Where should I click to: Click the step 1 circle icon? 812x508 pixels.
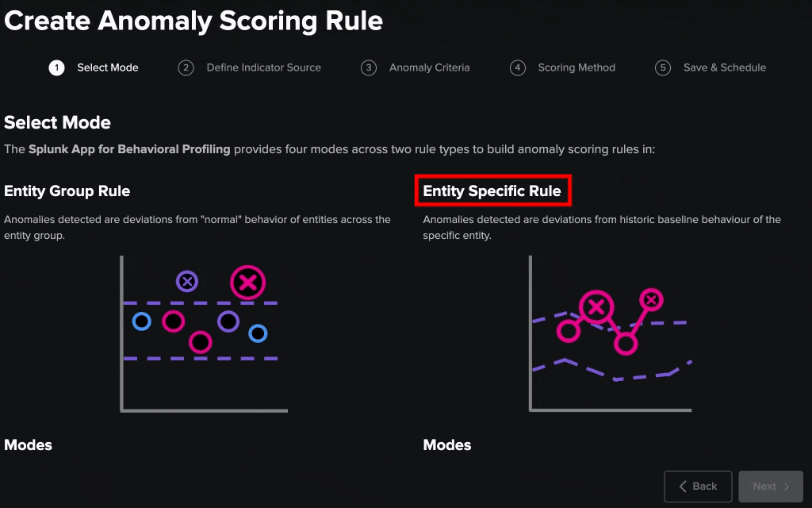56,67
